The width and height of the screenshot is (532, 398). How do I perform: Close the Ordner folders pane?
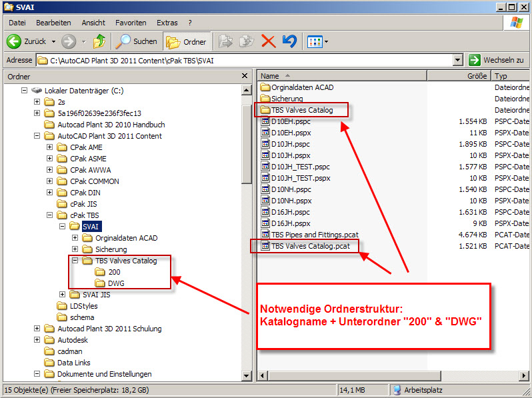click(245, 76)
